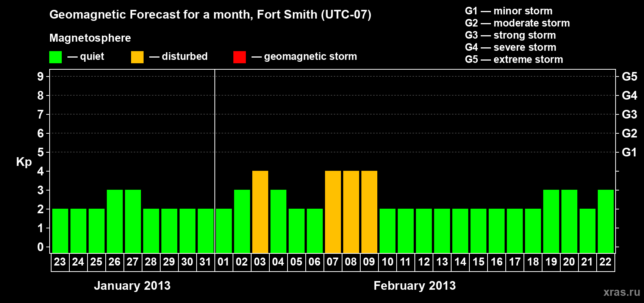Click the 'G5 — extreme storm' legend line
This screenshot has height=303, width=644.
(514, 59)
